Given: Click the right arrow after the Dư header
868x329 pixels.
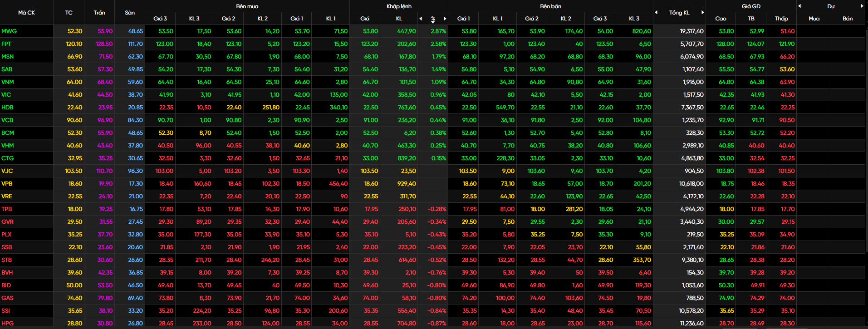Looking at the screenshot, I should tap(862, 6).
